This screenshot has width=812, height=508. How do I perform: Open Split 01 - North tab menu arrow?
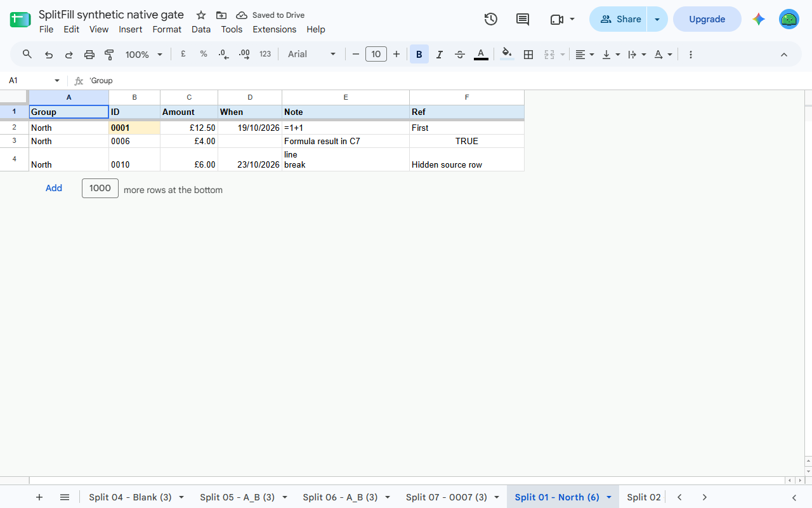coord(609,497)
